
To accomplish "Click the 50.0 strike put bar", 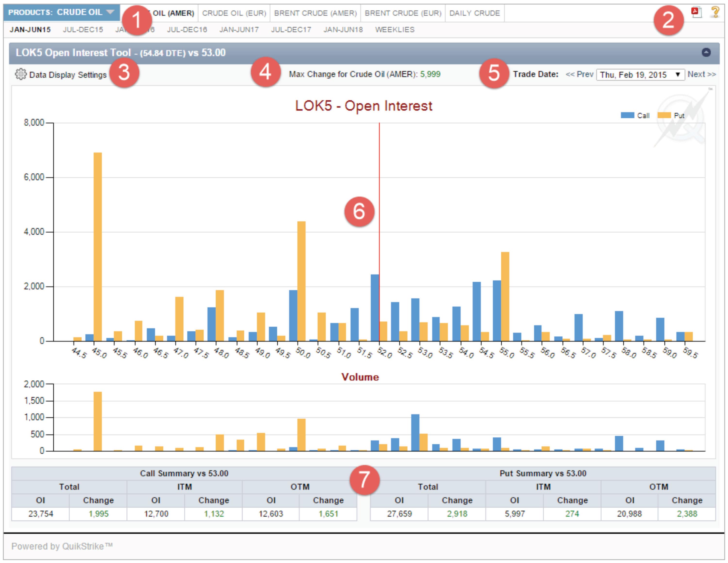I will 301,281.
